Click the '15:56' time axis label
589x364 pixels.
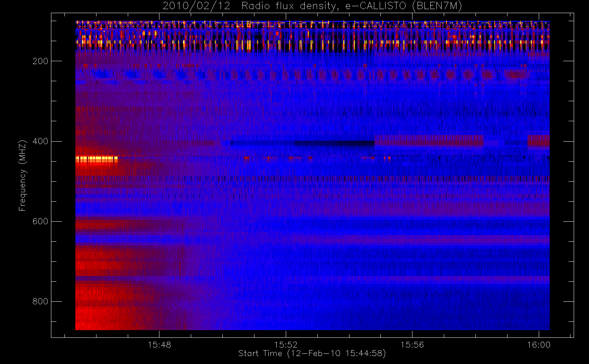tap(412, 345)
